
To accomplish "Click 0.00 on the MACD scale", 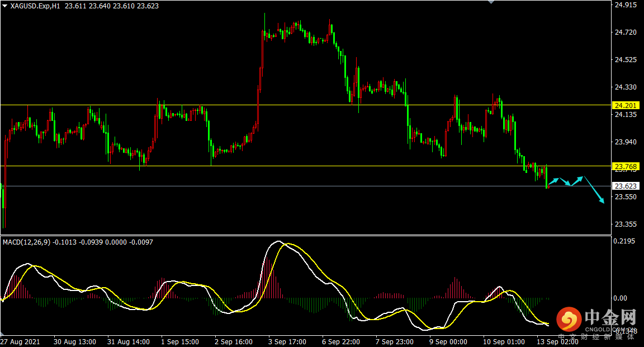I will pyautogui.click(x=620, y=298).
